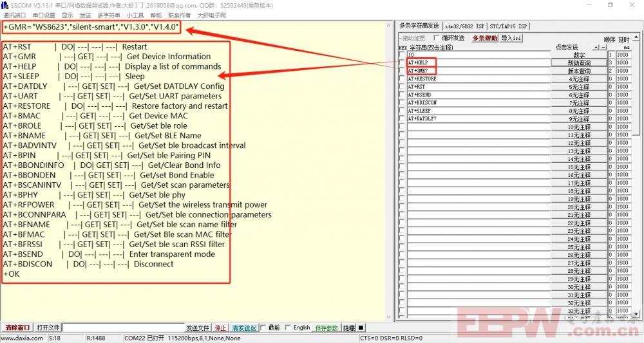Click the SSCOM app icon in title bar
Screen dimensions: 644x343
(5, 5)
